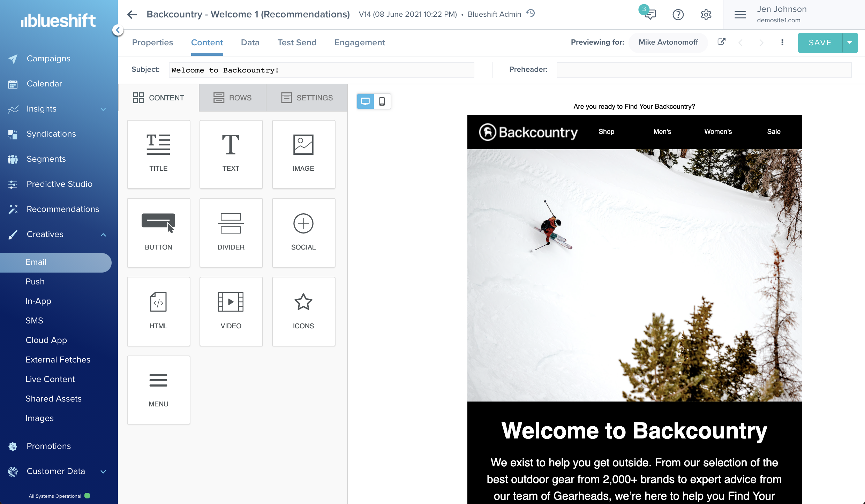Click the Subject input field
865x504 pixels.
coord(321,70)
